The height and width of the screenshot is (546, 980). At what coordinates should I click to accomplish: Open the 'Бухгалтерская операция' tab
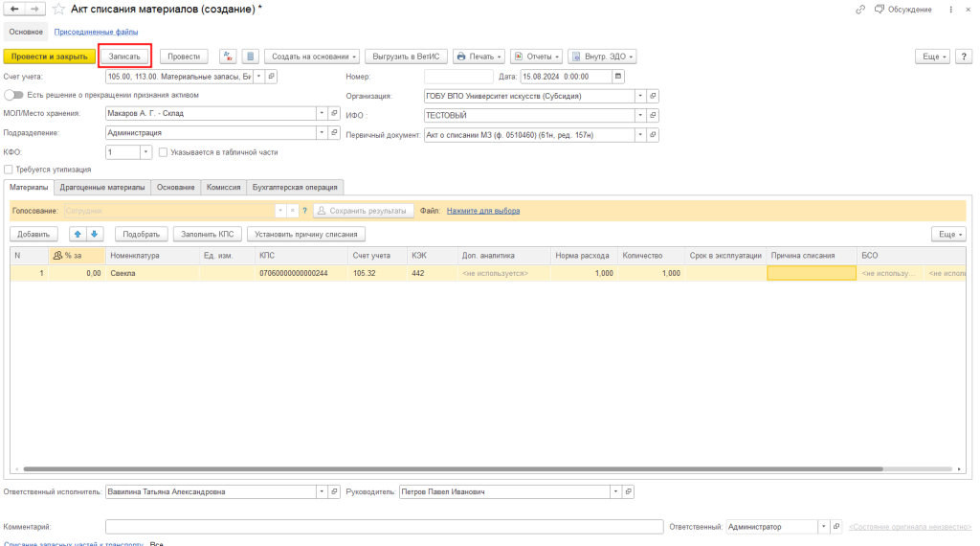(x=295, y=188)
